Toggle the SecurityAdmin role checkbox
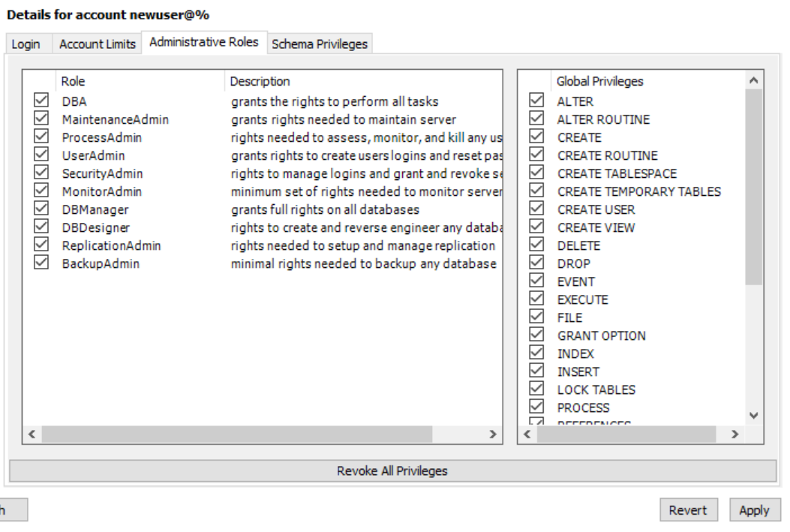 41,173
